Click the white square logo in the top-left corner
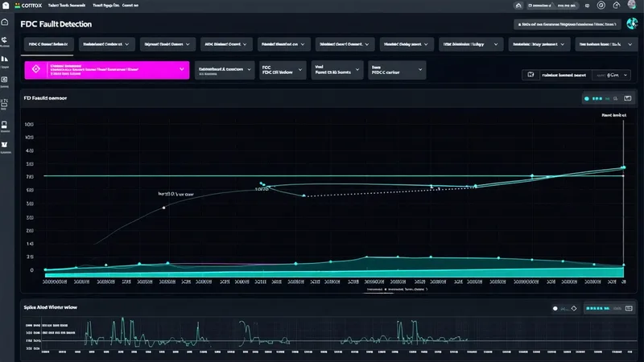 coord(6,6)
